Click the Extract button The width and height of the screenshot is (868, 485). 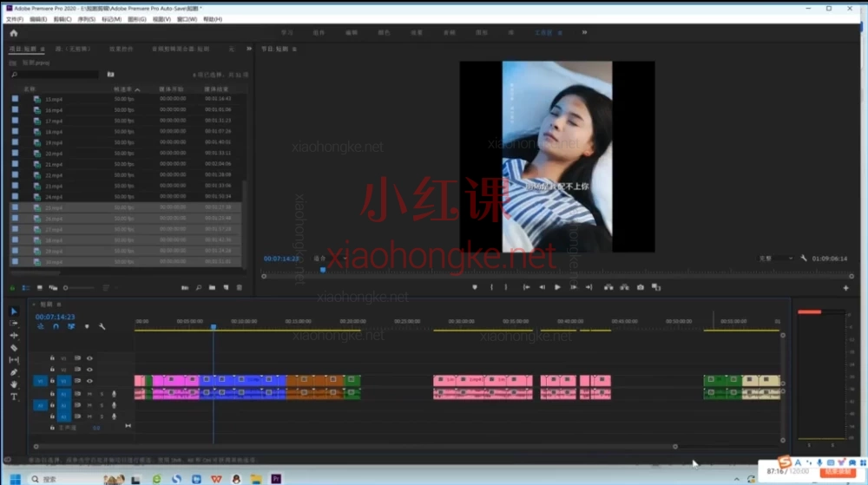[x=624, y=287]
